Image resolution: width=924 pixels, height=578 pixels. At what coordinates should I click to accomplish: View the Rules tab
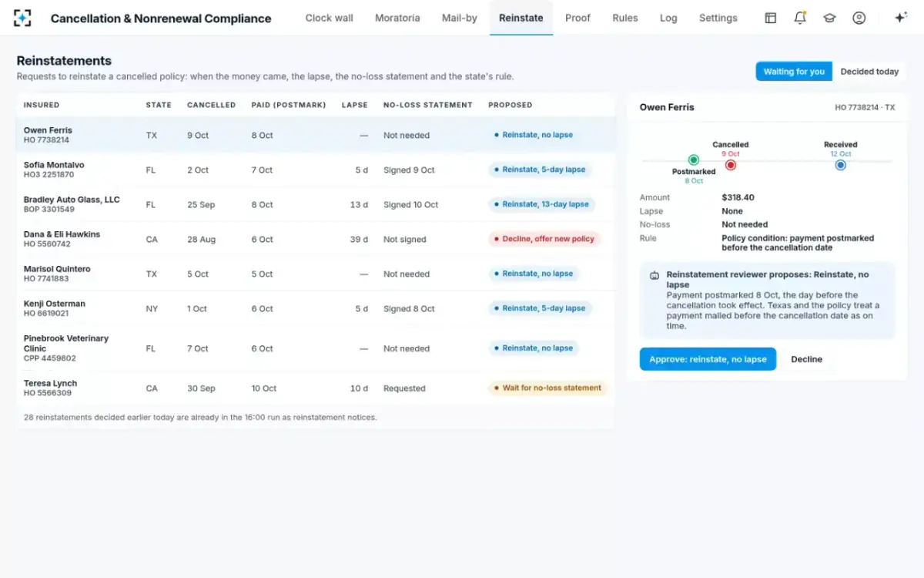pos(625,18)
